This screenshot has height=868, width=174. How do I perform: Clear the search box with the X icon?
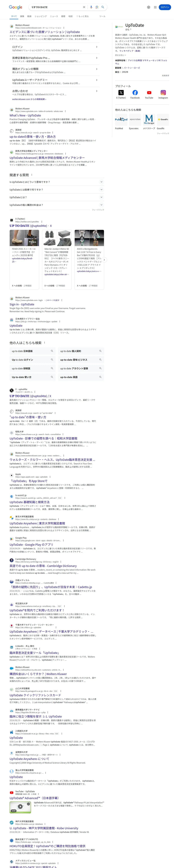pyautogui.click(x=84, y=7)
